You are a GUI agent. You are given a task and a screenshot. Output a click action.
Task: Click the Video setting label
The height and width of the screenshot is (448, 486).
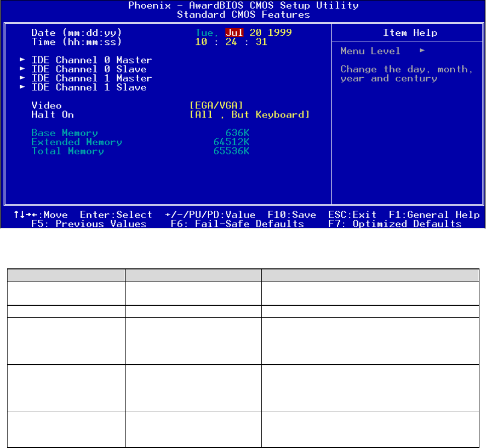(46, 105)
